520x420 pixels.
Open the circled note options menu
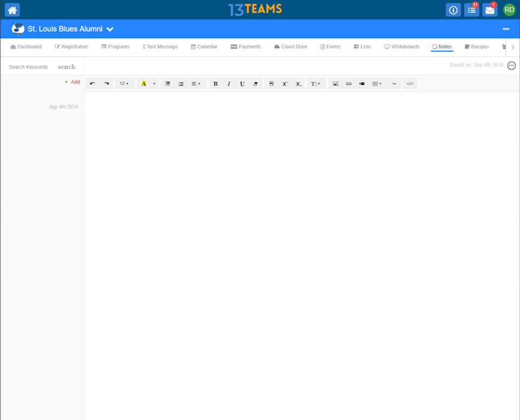[511, 66]
